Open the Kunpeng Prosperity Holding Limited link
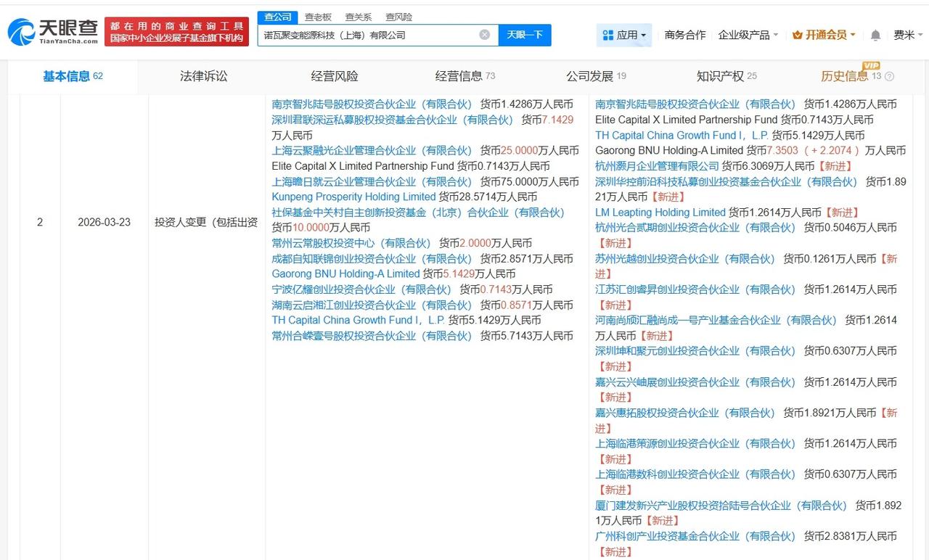This screenshot has height=560, width=929. [353, 197]
